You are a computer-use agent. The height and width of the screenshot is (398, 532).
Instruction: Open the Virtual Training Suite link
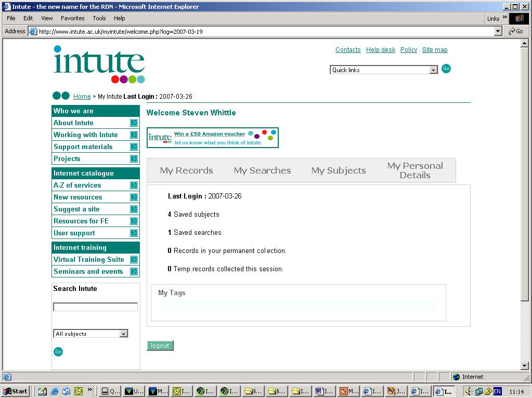coord(88,260)
